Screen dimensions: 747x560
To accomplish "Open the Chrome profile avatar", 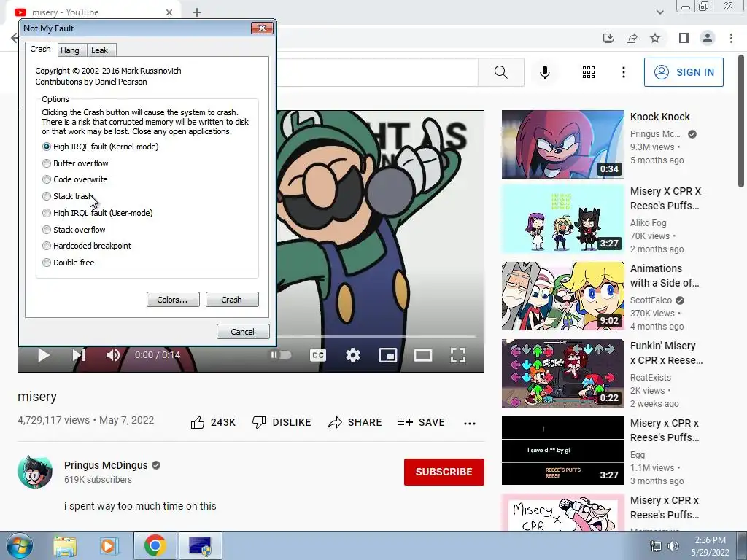I will [708, 38].
